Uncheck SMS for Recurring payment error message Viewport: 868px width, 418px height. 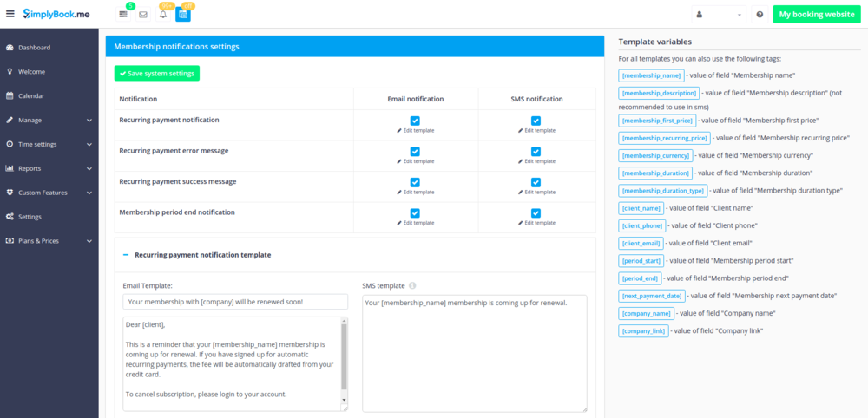tap(536, 152)
